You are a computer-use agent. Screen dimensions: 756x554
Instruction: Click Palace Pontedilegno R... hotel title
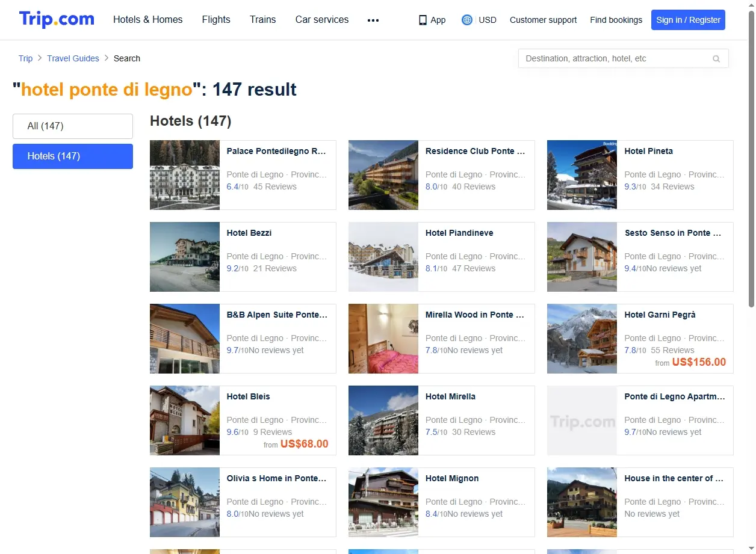pos(276,152)
